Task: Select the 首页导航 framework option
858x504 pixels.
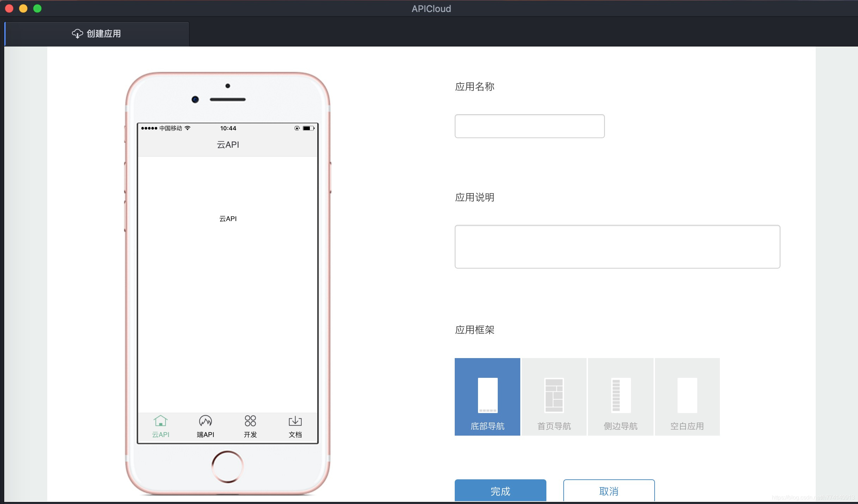Action: 554,397
